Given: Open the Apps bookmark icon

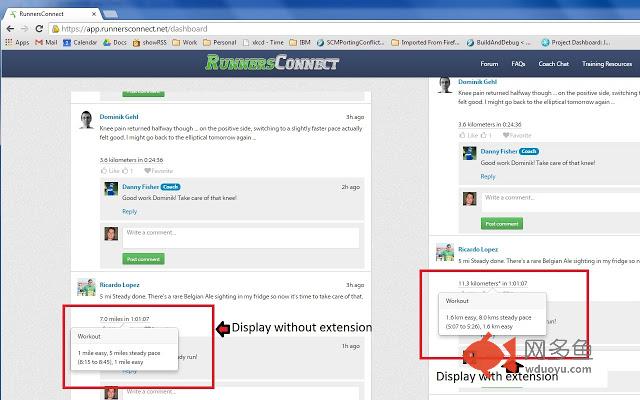Looking at the screenshot, I should pos(9,42).
